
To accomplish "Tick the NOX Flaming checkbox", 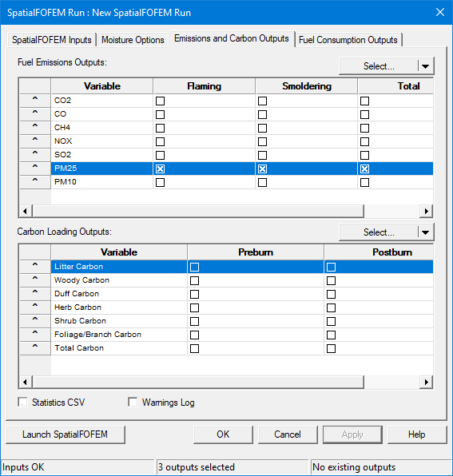I will tap(160, 142).
